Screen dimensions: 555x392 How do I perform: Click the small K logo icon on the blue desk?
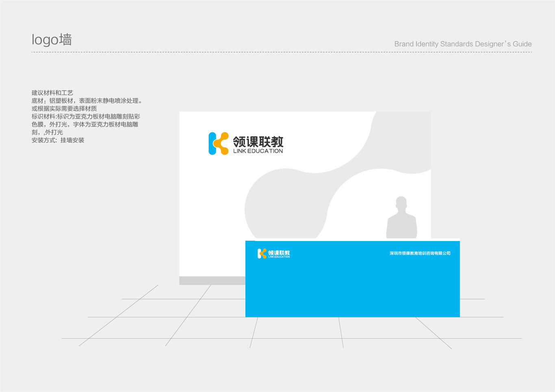(x=262, y=254)
